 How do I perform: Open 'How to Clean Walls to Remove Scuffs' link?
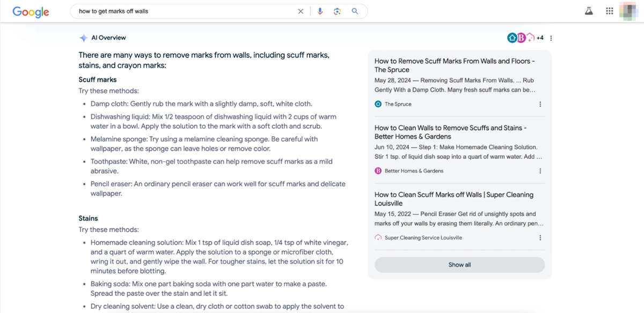coord(451,132)
